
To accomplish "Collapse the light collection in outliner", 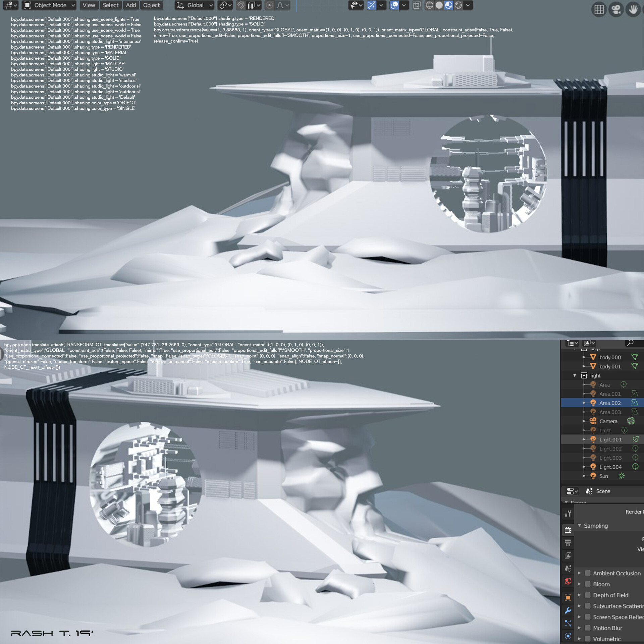I will point(575,375).
